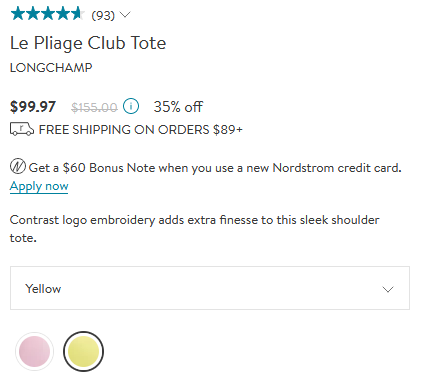
Task: Click the first filled rating star
Action: [18, 14]
